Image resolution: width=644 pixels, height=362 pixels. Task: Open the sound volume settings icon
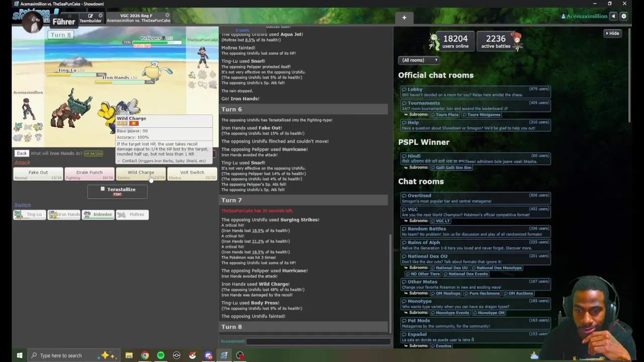pos(613,16)
